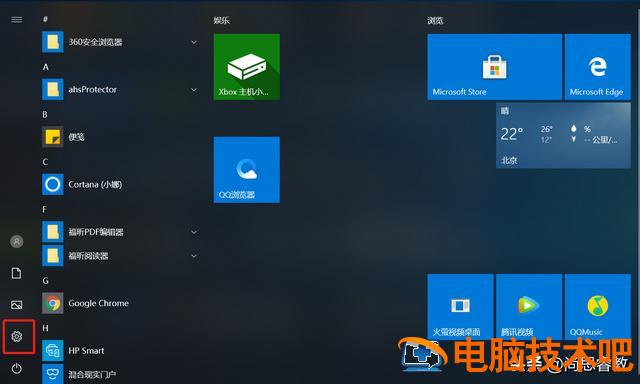Click the HP Smart app name
This screenshot has height=384, width=640.
click(86, 351)
